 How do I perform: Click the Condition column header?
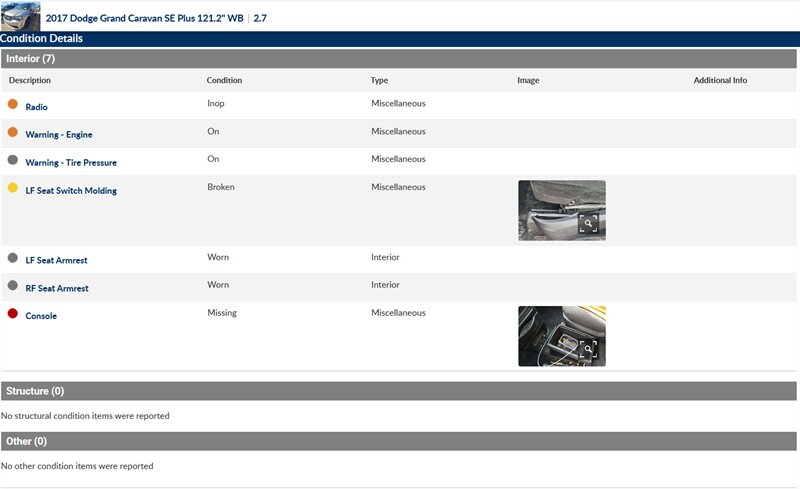(224, 80)
